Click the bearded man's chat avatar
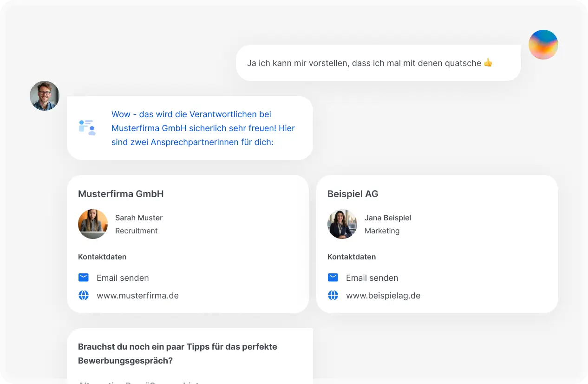This screenshot has width=588, height=384. 45,96
